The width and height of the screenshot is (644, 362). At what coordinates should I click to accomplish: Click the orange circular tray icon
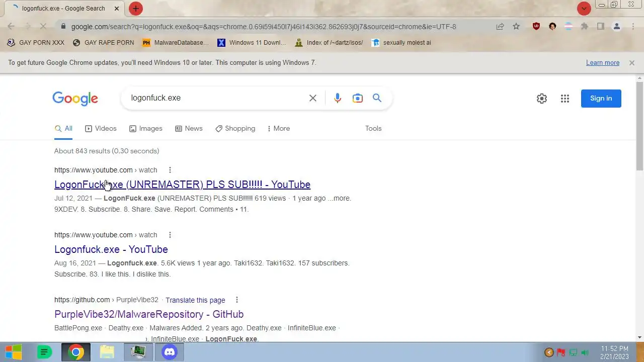[x=549, y=352]
